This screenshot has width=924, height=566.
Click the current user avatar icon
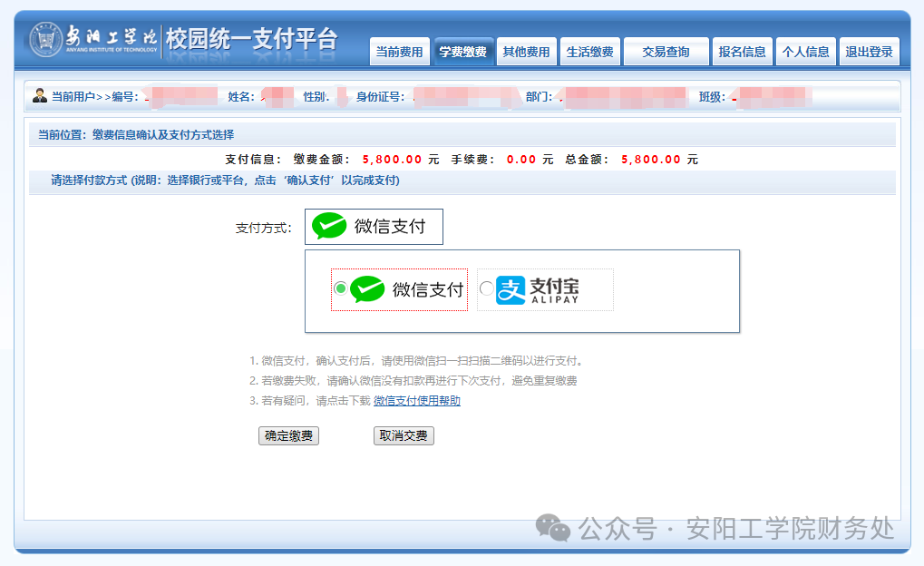point(39,96)
